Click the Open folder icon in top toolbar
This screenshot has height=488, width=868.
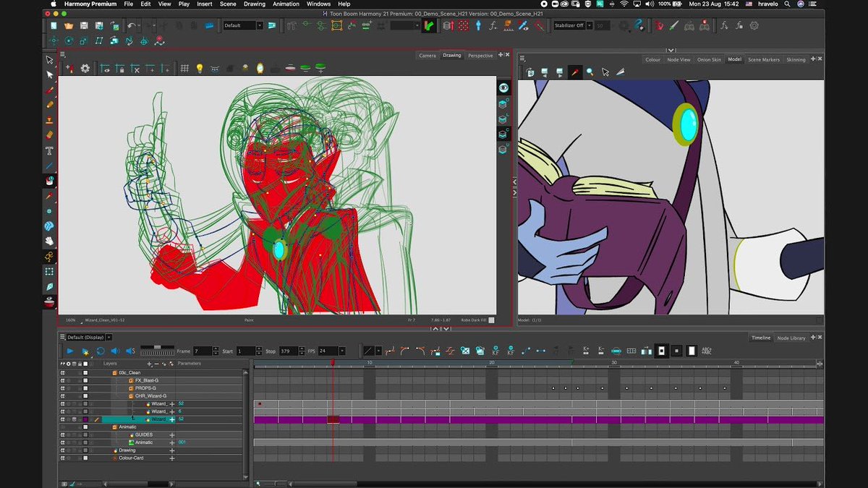(69, 26)
